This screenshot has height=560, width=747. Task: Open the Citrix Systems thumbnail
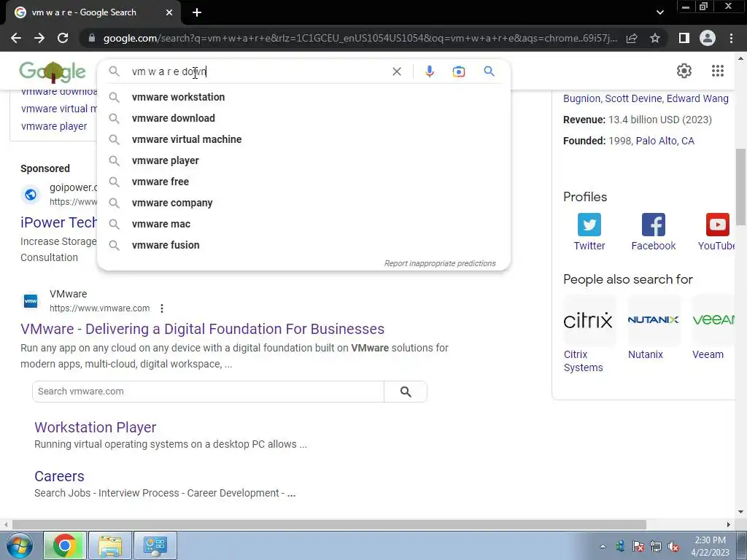pos(589,320)
